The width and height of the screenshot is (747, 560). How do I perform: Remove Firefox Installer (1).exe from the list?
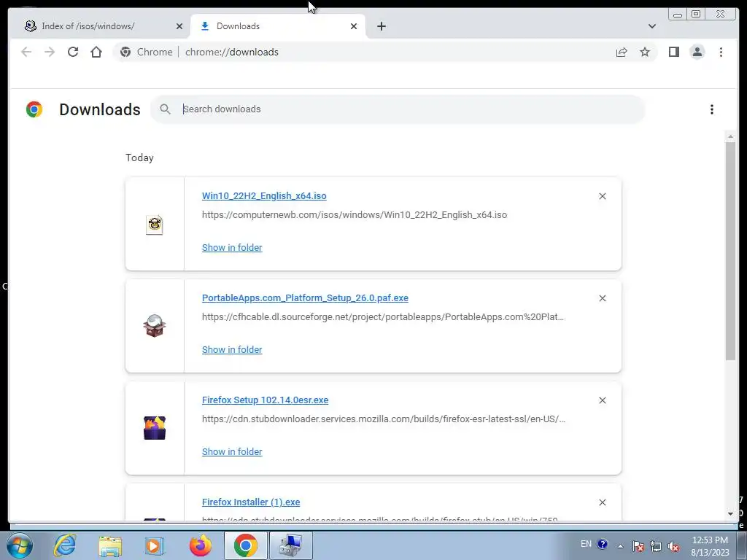602,502
